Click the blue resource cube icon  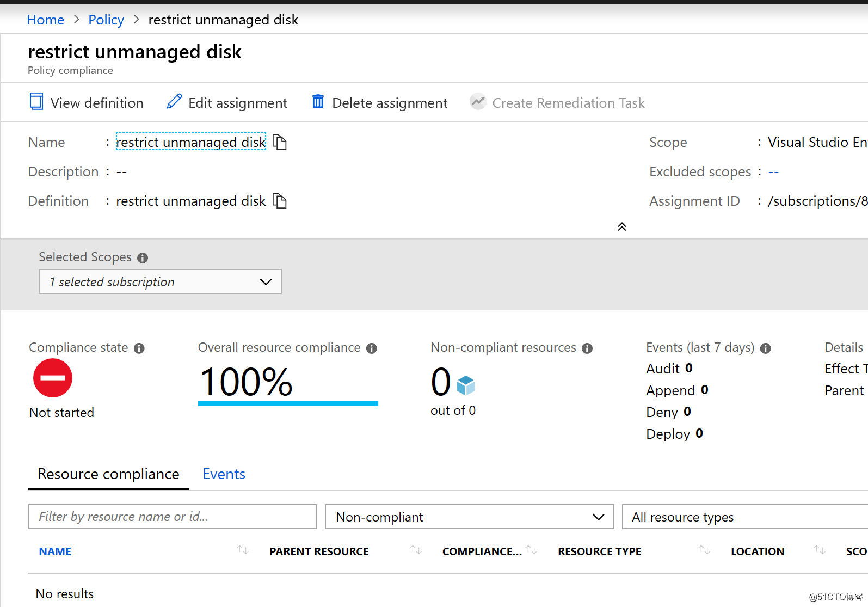pyautogui.click(x=466, y=385)
